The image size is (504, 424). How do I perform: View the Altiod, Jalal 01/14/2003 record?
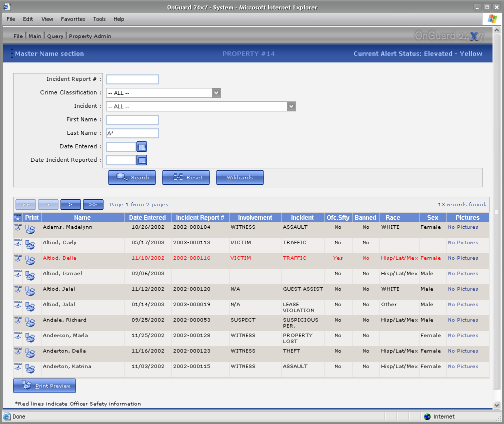point(17,305)
